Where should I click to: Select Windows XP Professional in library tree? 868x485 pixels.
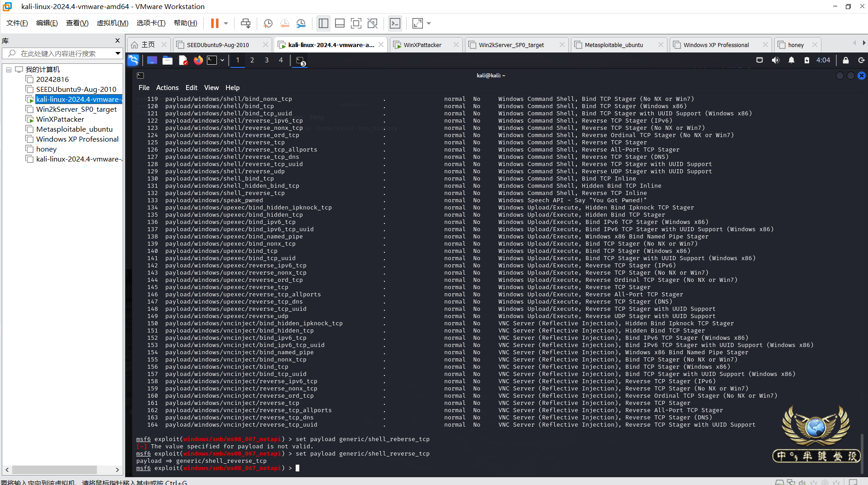[77, 139]
